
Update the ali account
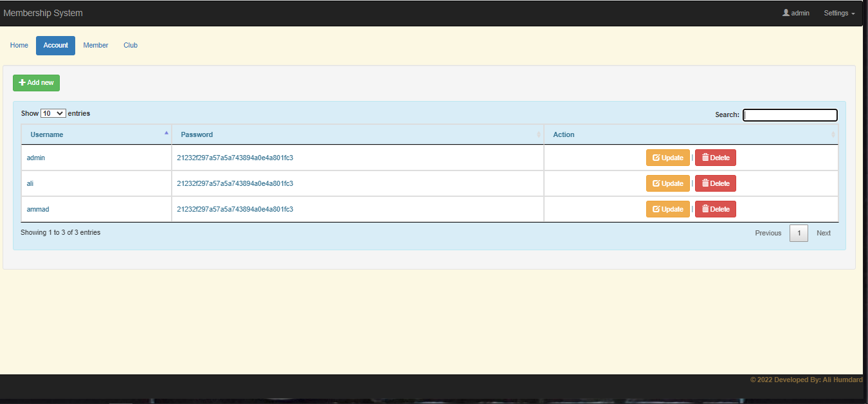pos(667,183)
